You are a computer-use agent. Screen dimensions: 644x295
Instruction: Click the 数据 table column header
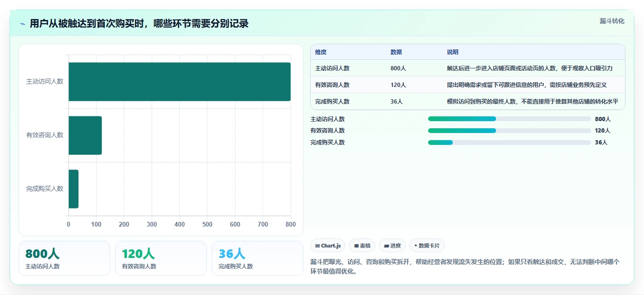point(396,52)
